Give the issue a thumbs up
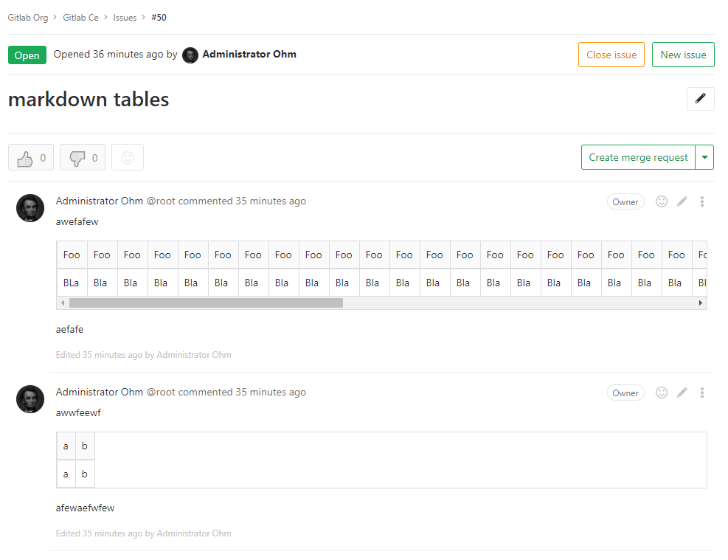The width and height of the screenshot is (728, 560). (31, 158)
